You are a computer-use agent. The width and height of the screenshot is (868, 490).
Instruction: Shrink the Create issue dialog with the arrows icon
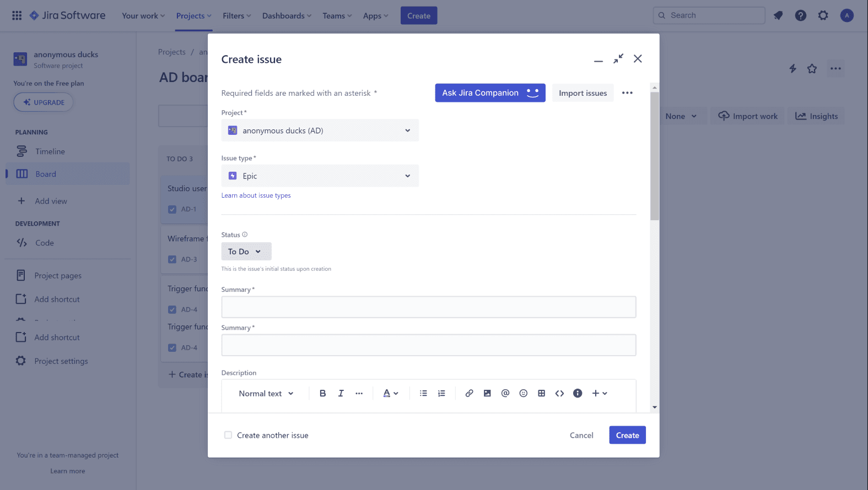[x=618, y=59]
